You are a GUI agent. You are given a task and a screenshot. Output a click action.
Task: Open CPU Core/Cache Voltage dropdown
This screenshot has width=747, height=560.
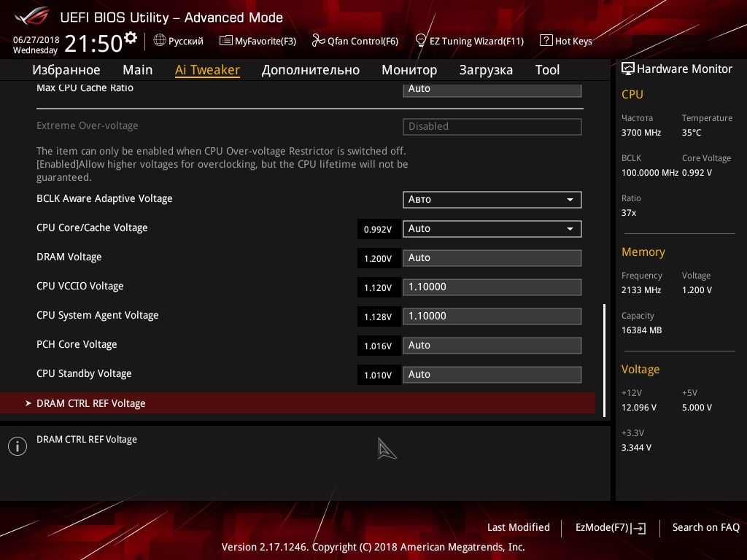tap(492, 228)
